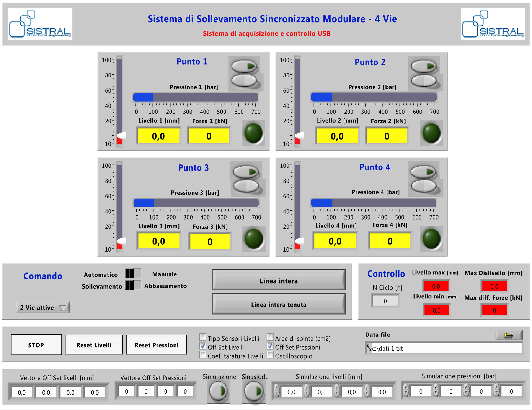
Task: Click the STOP button
Action: tap(36, 344)
